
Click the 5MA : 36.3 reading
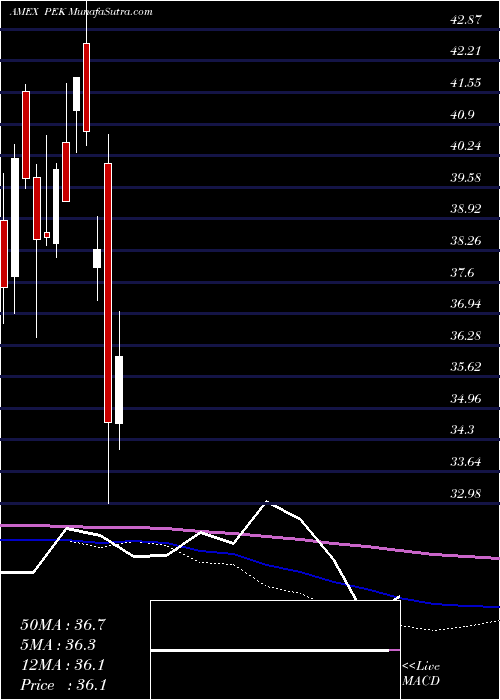tap(59, 645)
